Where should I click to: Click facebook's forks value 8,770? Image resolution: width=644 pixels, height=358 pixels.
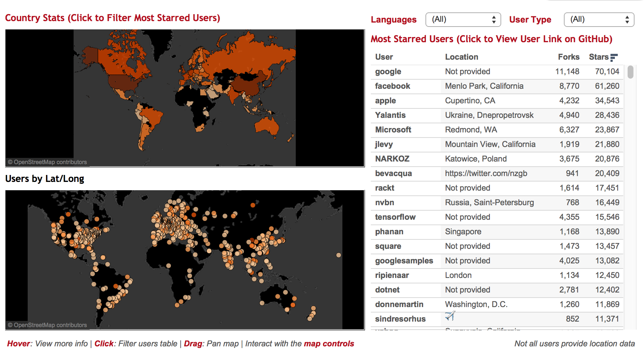pyautogui.click(x=569, y=86)
